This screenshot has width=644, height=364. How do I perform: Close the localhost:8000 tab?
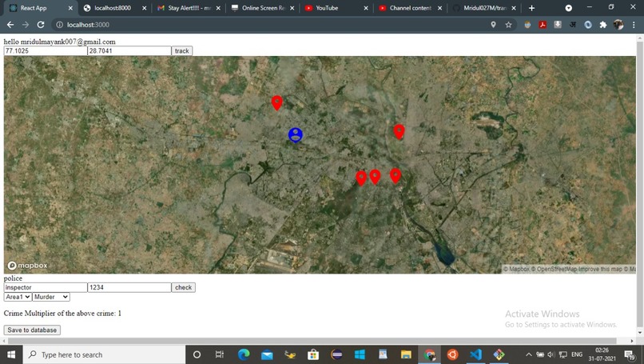pos(144,8)
